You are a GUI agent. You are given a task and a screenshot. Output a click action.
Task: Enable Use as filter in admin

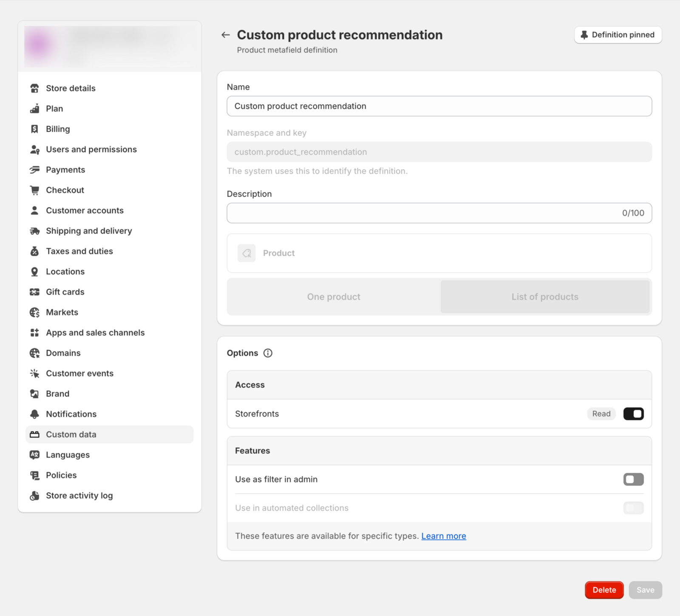[633, 479]
